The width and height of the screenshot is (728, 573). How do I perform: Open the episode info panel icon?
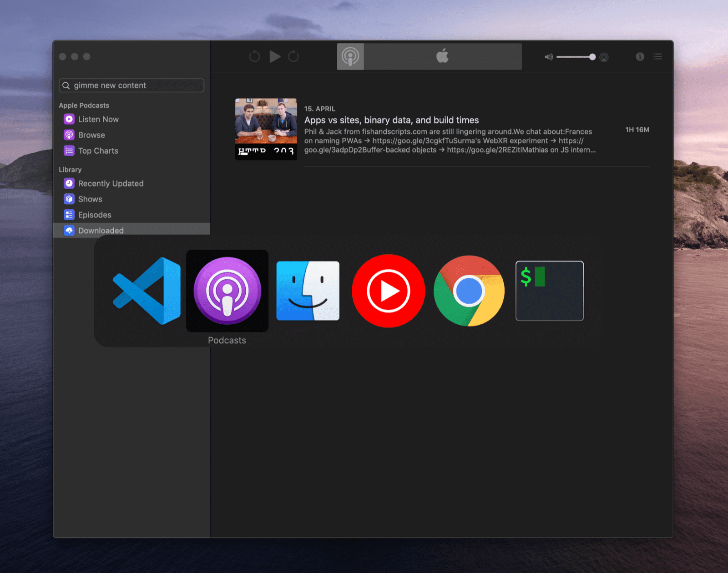pyautogui.click(x=641, y=56)
